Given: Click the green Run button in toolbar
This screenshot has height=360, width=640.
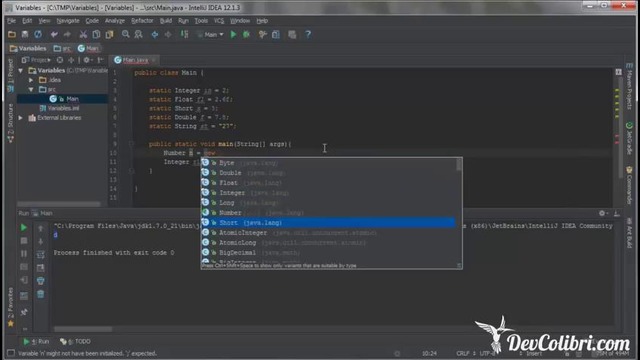Looking at the screenshot, I should 233,35.
